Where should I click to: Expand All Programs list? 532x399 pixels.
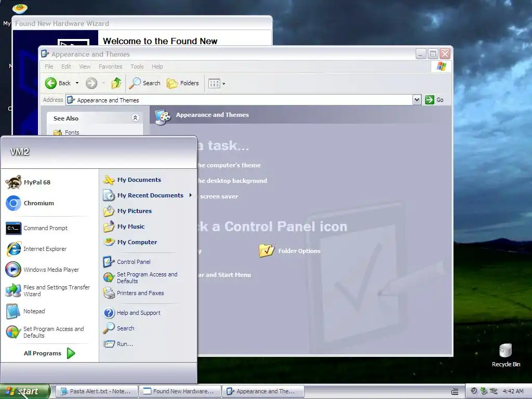[49, 353]
